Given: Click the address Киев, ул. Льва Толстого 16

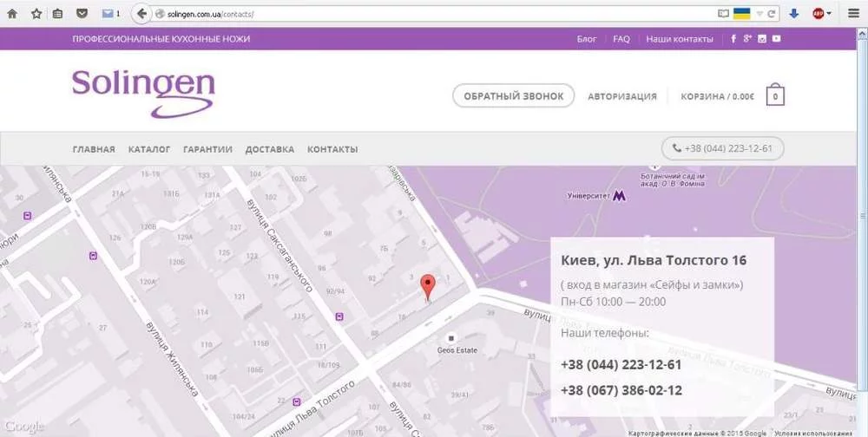Looking at the screenshot, I should [x=654, y=260].
